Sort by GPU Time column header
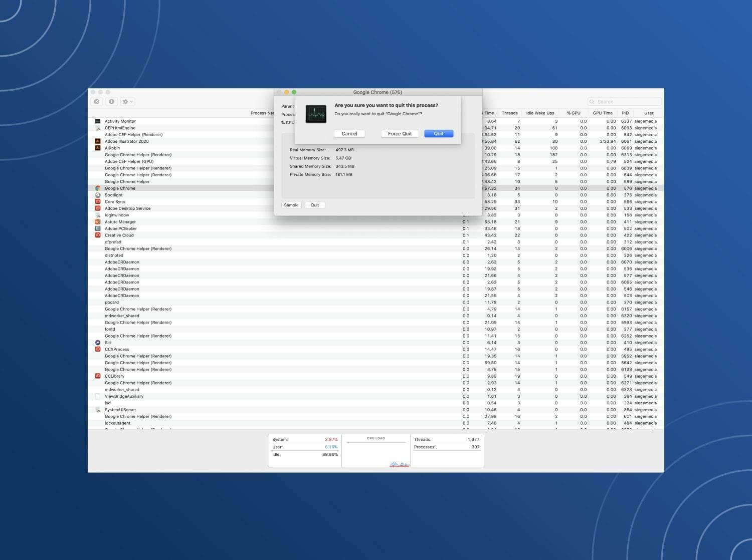The image size is (752, 560). (603, 113)
